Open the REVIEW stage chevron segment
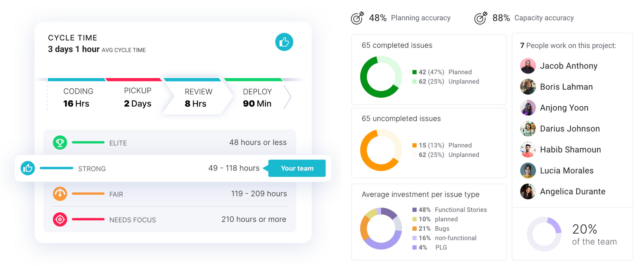The image size is (644, 271). tap(198, 97)
